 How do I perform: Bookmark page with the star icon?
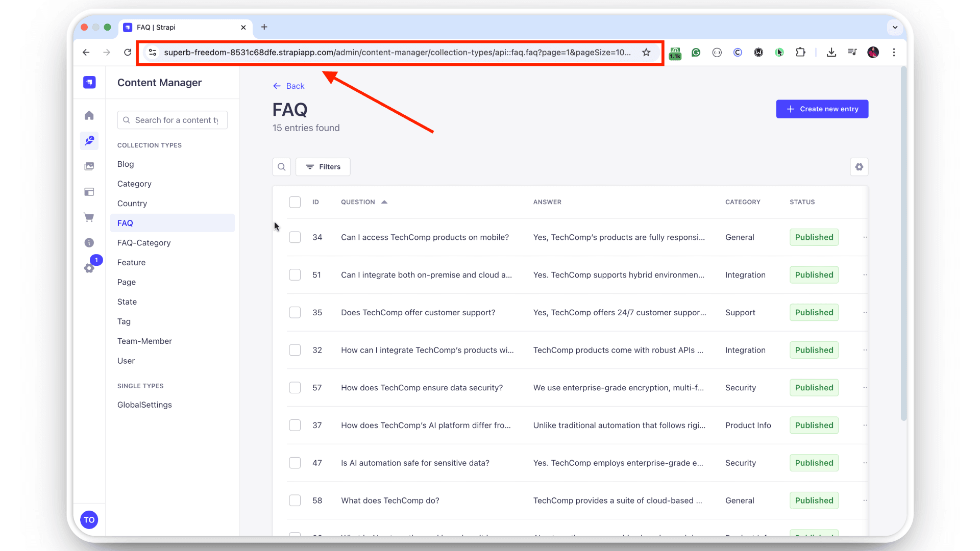(x=646, y=53)
